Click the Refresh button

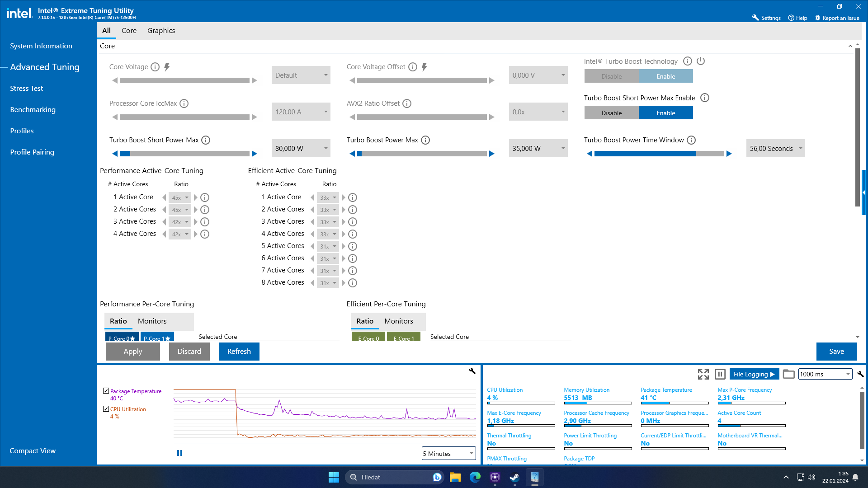pos(239,352)
